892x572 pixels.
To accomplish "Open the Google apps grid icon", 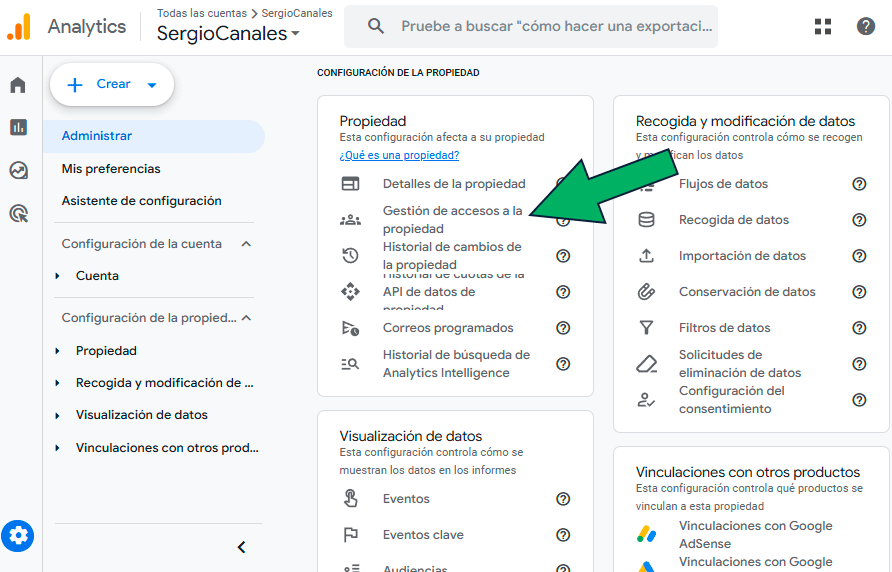I will coord(823,27).
